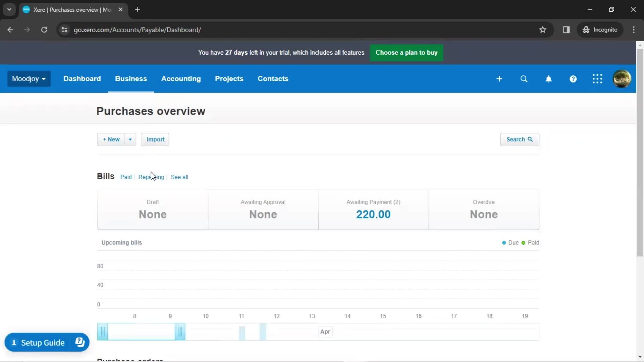Open the Projects menu
644x362 pixels.
pyautogui.click(x=229, y=79)
